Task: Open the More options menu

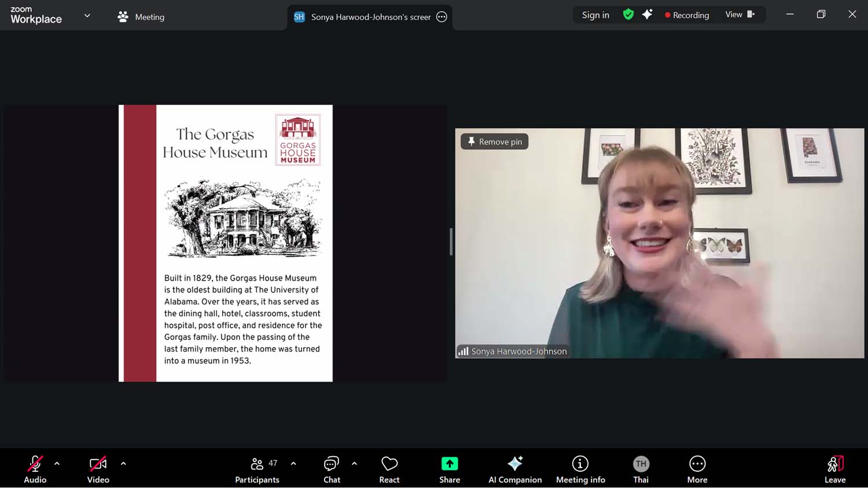Action: [x=697, y=469]
